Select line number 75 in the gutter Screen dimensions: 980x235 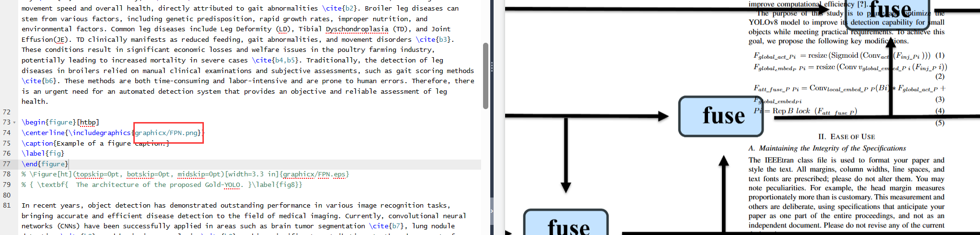point(7,143)
